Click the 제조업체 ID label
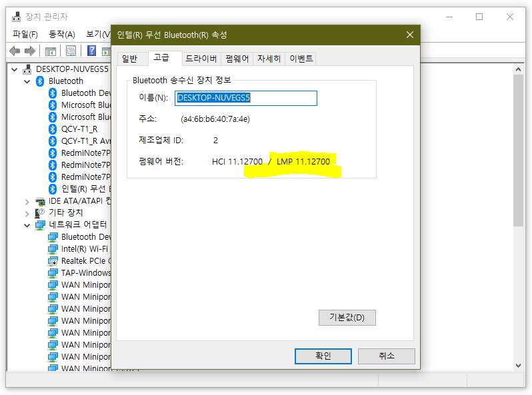The height and width of the screenshot is (395, 532). click(161, 141)
